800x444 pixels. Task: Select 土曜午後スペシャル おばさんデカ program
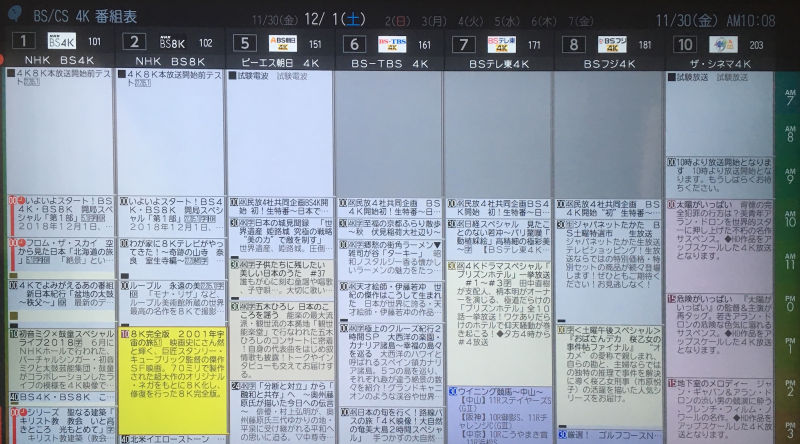click(609, 376)
